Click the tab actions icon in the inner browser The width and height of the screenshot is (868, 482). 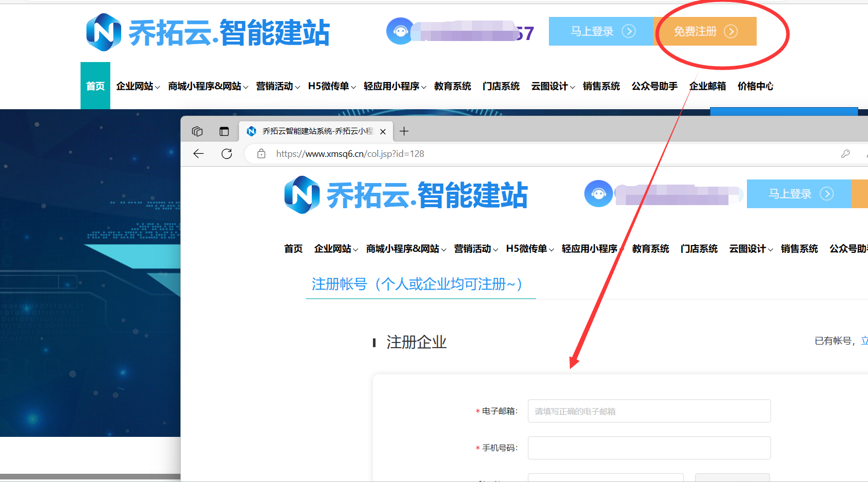coord(224,131)
